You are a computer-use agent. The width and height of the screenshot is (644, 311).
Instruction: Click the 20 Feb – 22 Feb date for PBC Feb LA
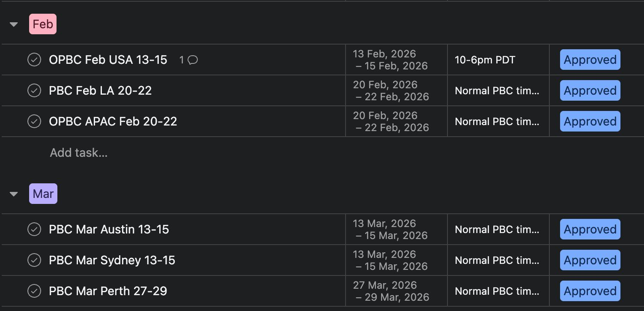(391, 91)
